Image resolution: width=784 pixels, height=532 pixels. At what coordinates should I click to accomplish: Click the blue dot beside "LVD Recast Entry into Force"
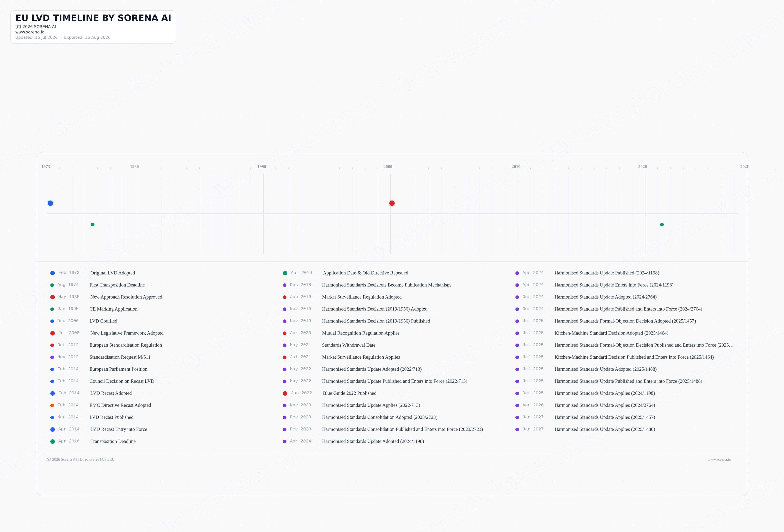[53, 429]
